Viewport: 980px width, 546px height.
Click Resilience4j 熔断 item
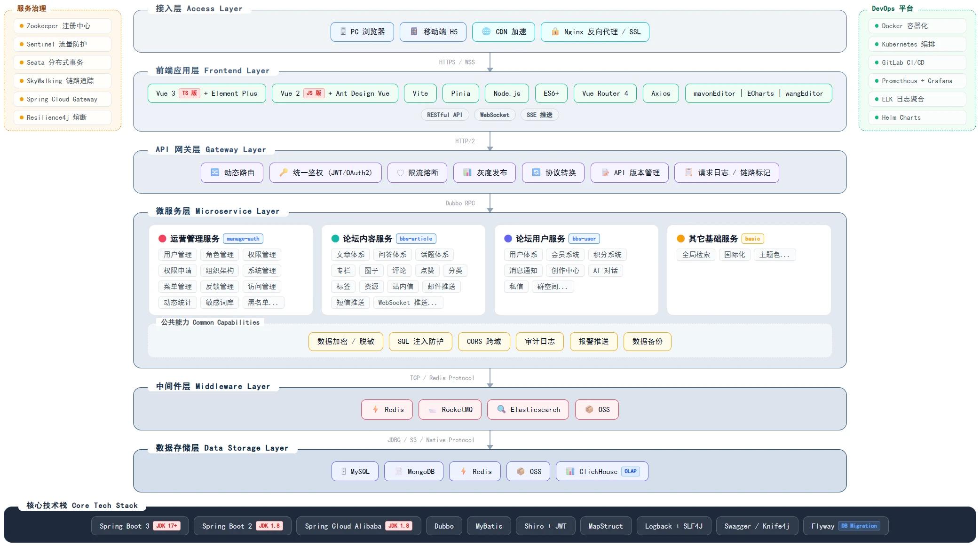[63, 117]
